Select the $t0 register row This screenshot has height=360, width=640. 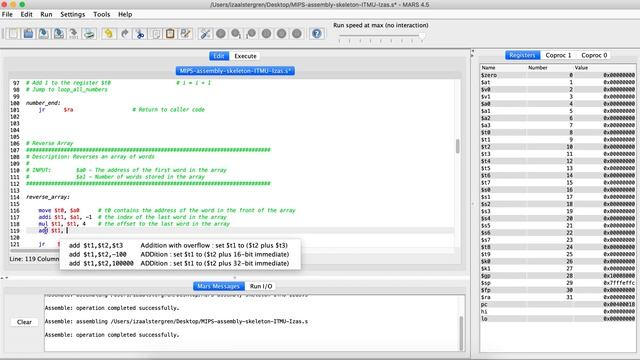coord(558,133)
